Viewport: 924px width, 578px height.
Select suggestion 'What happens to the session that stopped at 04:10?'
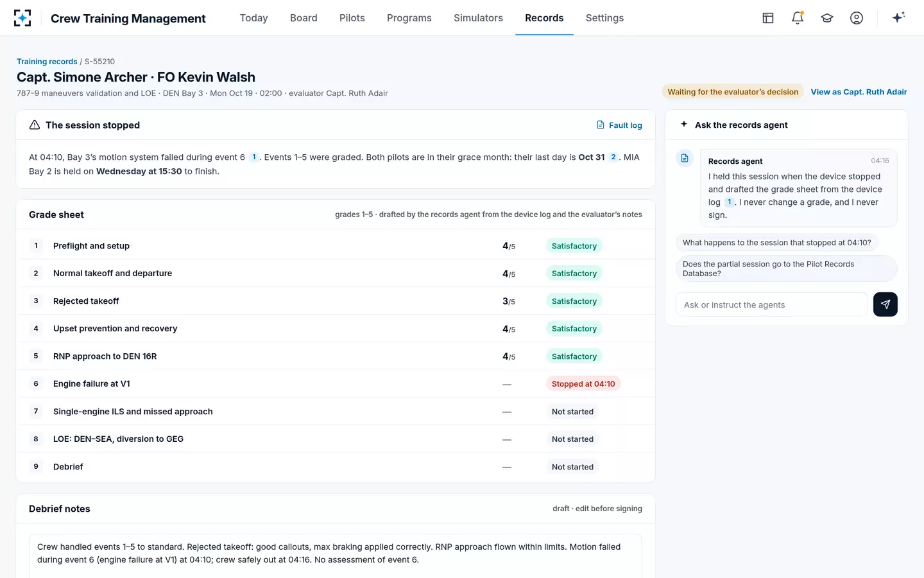[777, 243]
